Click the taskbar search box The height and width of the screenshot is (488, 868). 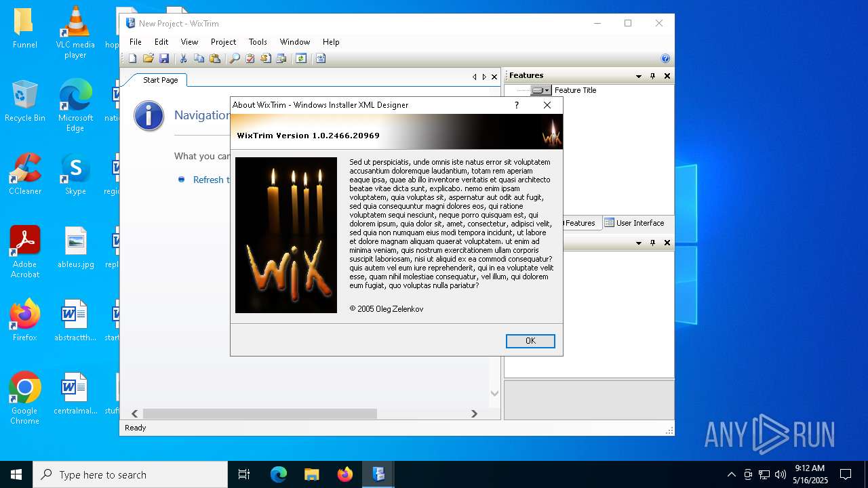pyautogui.click(x=130, y=474)
